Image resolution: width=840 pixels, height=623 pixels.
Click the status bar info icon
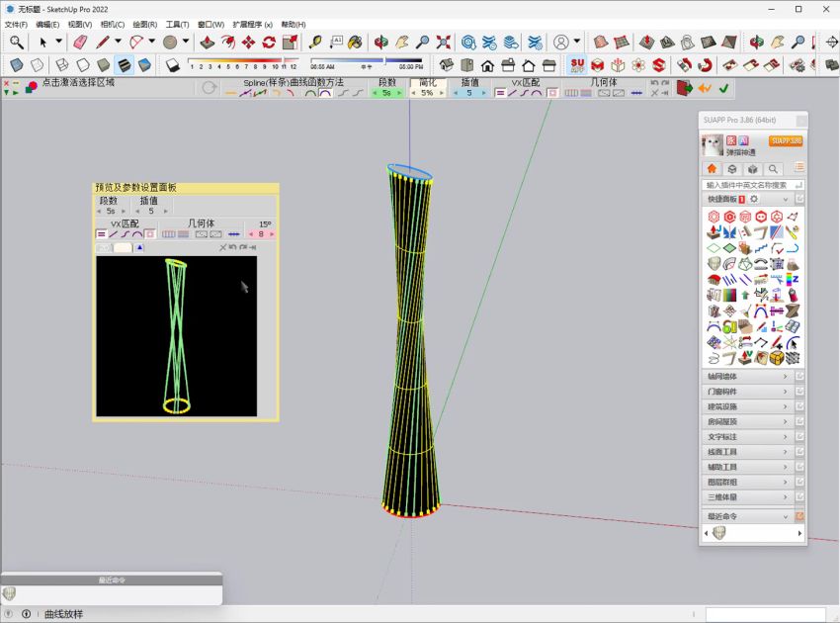(x=27, y=614)
